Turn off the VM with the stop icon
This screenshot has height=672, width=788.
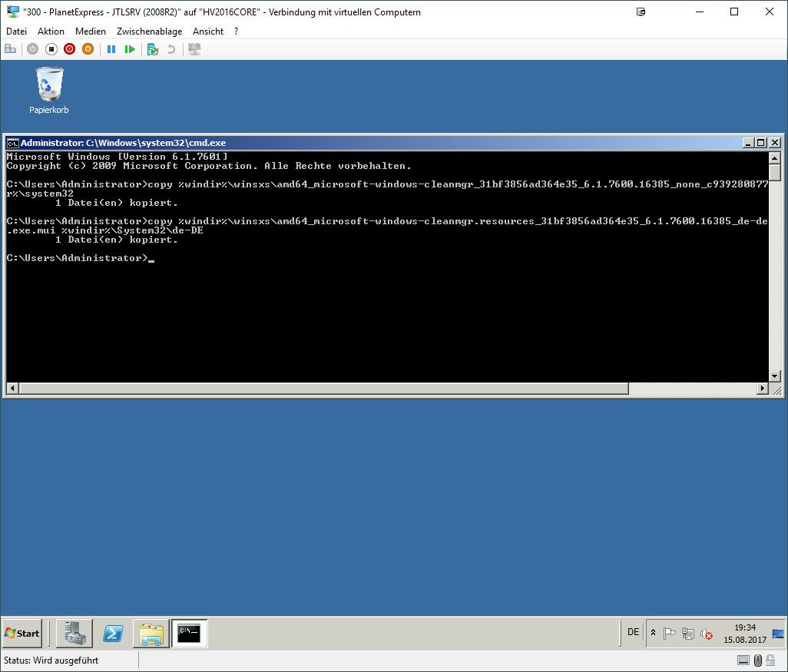coord(51,49)
